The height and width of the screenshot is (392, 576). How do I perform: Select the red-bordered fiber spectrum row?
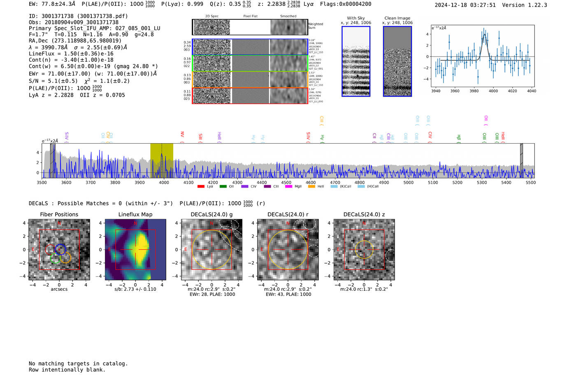tap(250, 95)
